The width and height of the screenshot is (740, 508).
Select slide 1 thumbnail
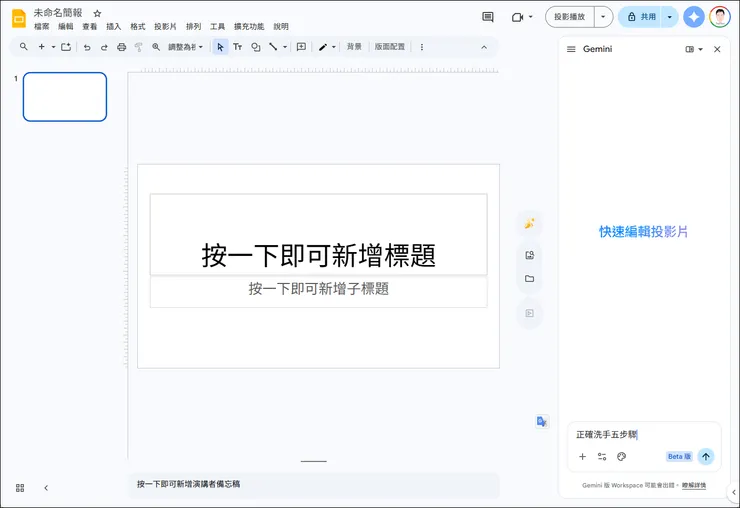click(x=65, y=97)
